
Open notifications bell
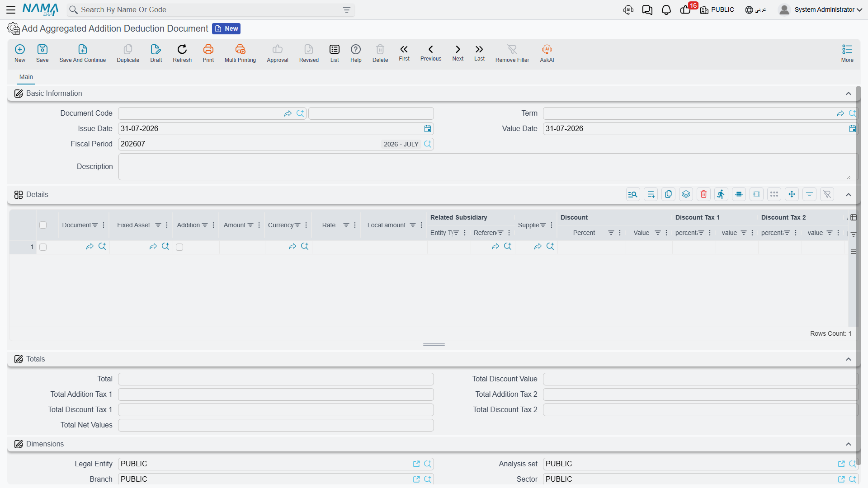666,9
